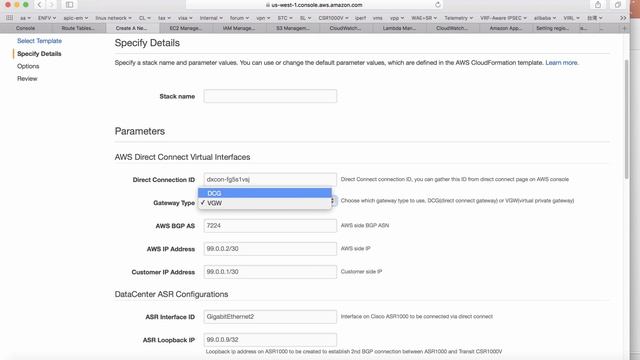This screenshot has height=360, width=640.
Task: Click the Stack name input field
Action: [x=270, y=96]
